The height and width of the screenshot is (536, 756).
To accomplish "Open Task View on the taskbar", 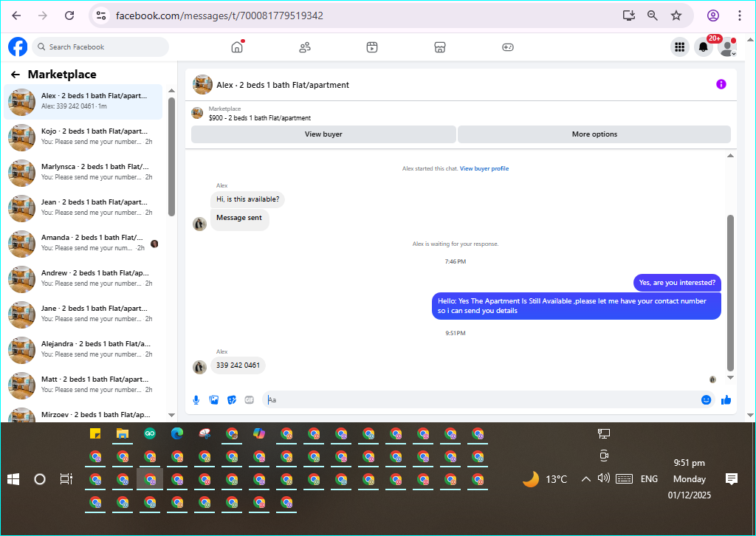I will 66,479.
